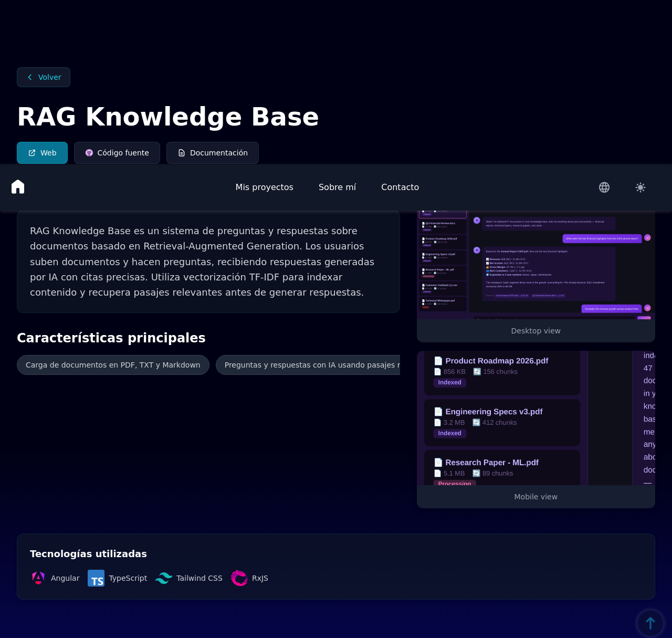Open the Código fuente link
Image resolution: width=672 pixels, height=638 pixels.
117,153
